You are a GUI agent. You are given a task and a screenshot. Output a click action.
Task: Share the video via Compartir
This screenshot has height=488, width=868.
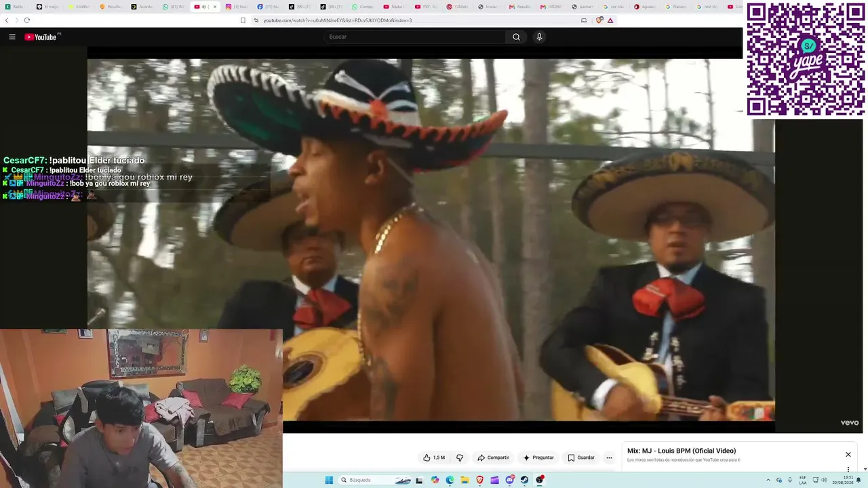point(493,457)
